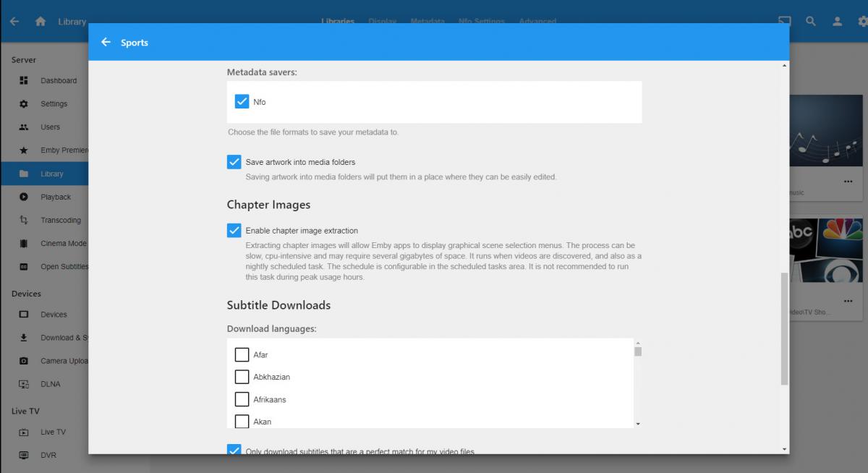Click the language list scroll down arrow
The image size is (868, 473).
[638, 423]
